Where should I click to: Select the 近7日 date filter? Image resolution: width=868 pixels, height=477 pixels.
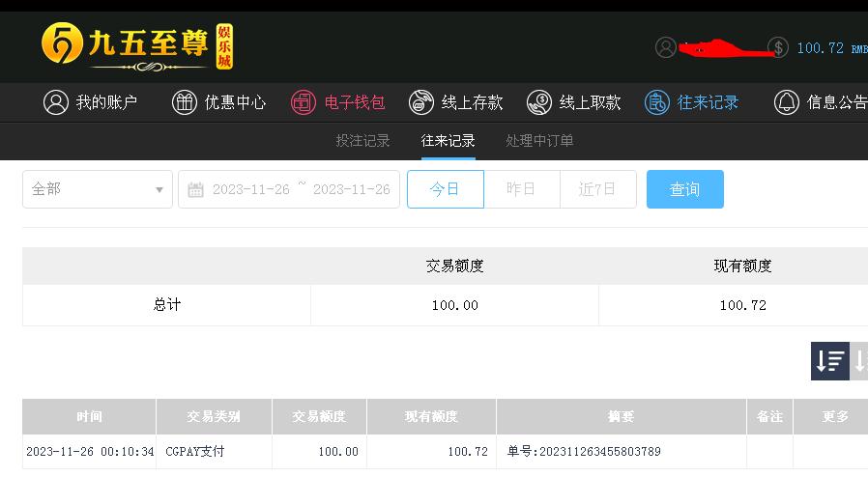pyautogui.click(x=598, y=189)
